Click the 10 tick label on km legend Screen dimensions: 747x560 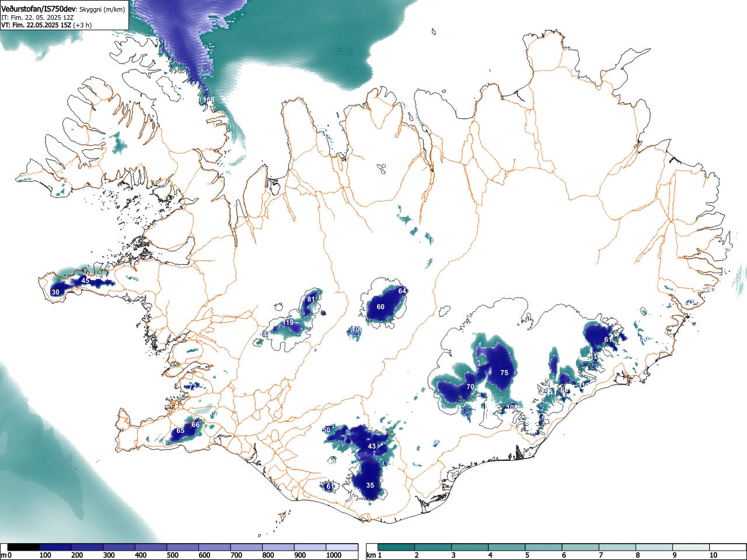click(x=713, y=555)
